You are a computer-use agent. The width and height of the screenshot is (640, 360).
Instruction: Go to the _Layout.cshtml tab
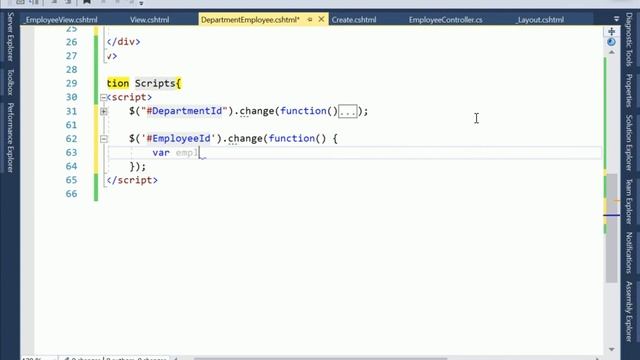pyautogui.click(x=540, y=20)
